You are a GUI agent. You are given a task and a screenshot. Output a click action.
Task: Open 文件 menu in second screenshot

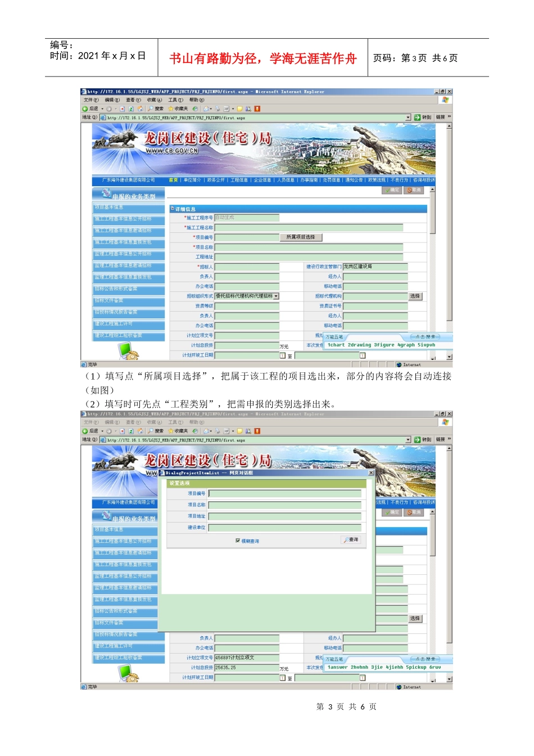coord(91,422)
